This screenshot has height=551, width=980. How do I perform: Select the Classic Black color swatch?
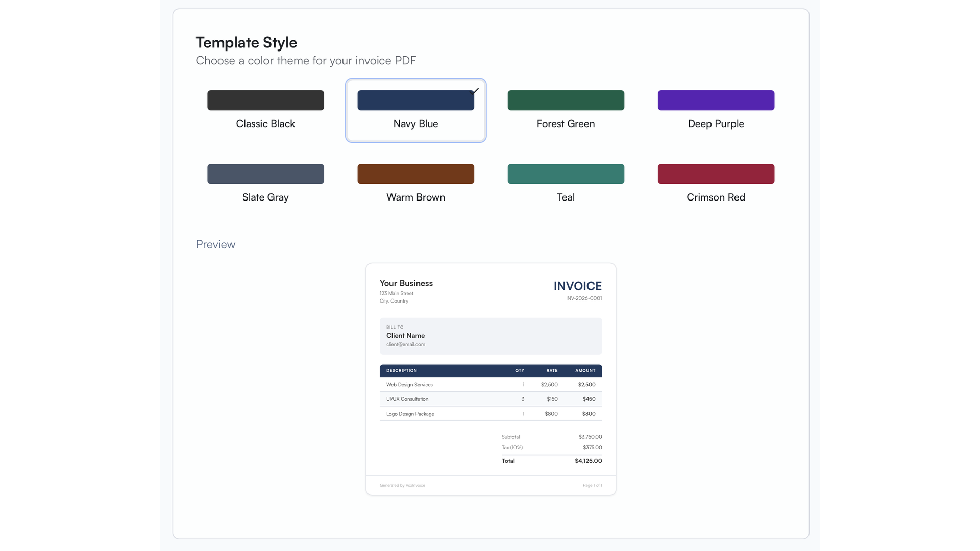click(265, 100)
